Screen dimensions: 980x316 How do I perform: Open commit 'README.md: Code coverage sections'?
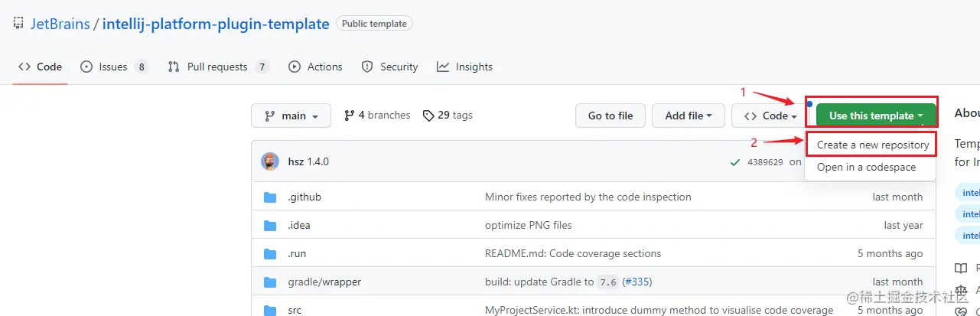573,253
